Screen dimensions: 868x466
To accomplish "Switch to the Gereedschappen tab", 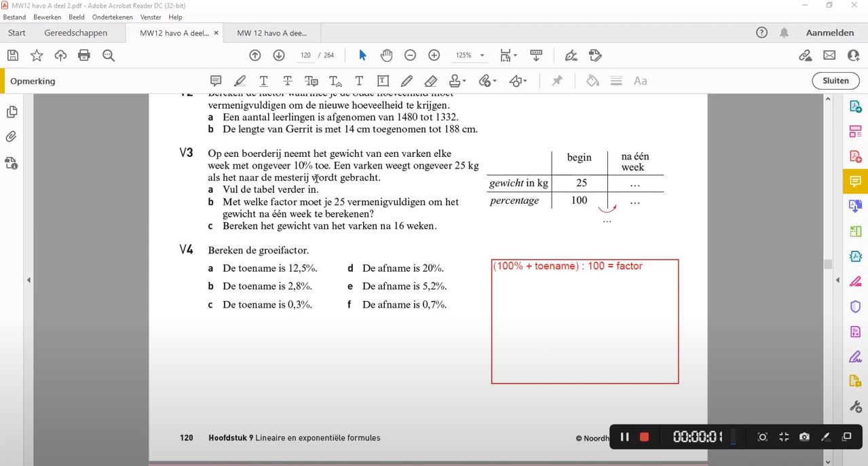I will (76, 33).
